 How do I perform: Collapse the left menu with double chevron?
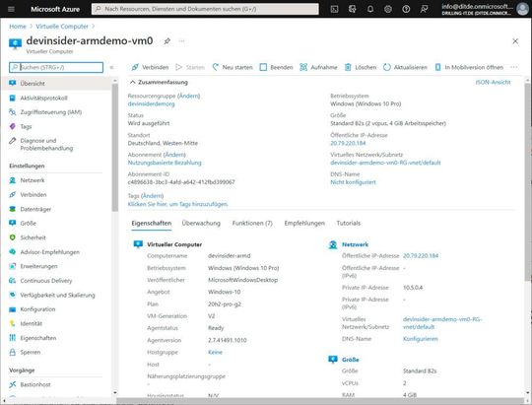coord(111,67)
